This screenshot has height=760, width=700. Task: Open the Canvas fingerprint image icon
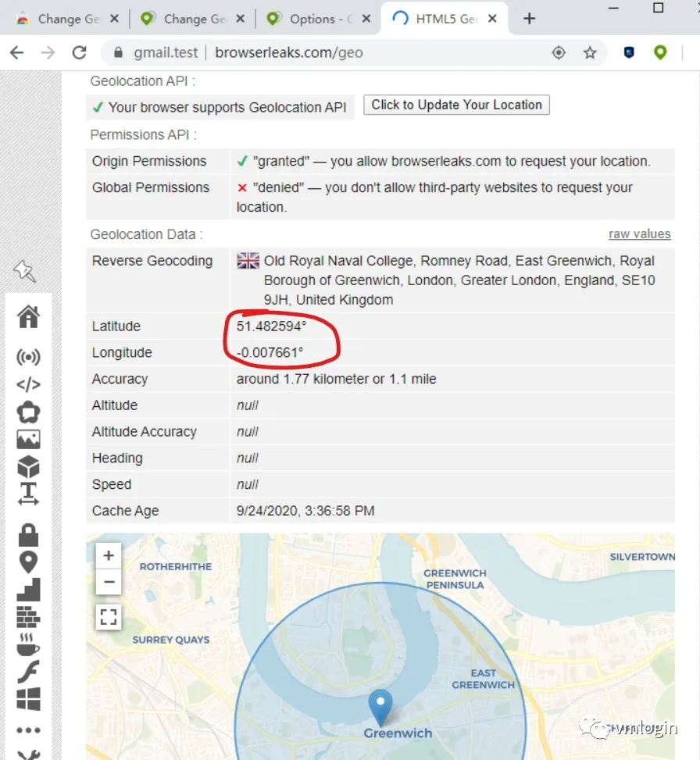(x=28, y=438)
